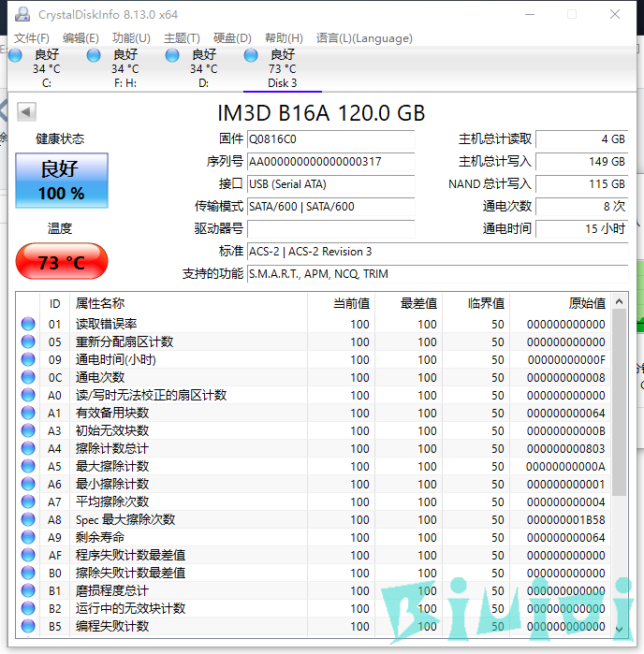
Task: Click the status icon of attribute B1 row
Action: point(28,590)
